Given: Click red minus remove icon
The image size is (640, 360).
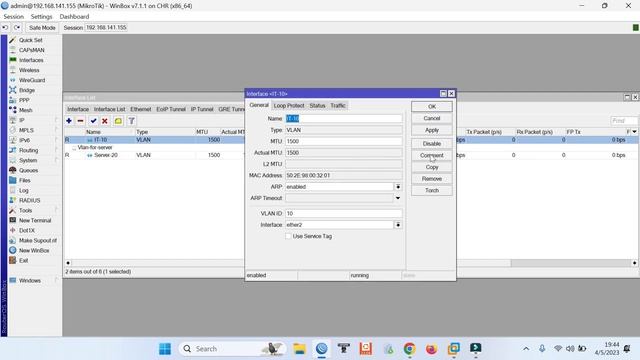Looking at the screenshot, I should (80, 121).
